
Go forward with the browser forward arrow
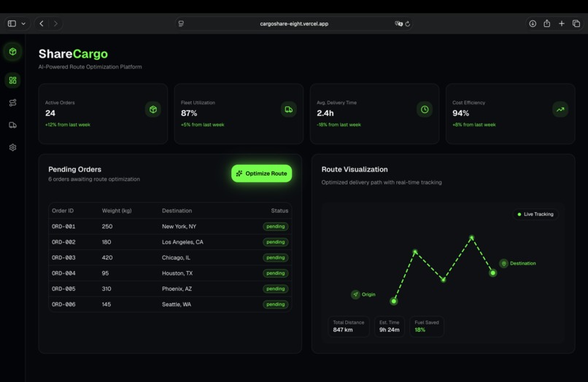55,23
